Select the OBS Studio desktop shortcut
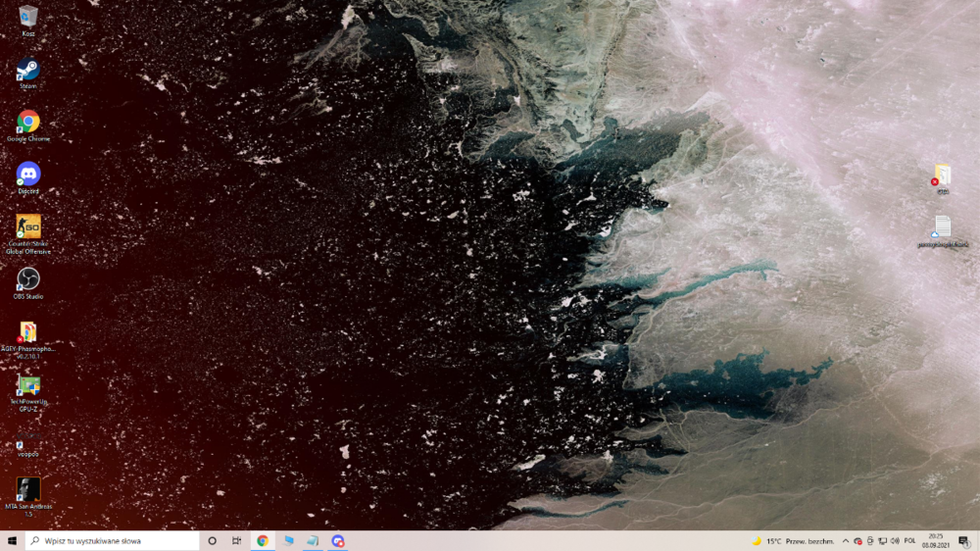The height and width of the screenshot is (551, 980). [28, 283]
